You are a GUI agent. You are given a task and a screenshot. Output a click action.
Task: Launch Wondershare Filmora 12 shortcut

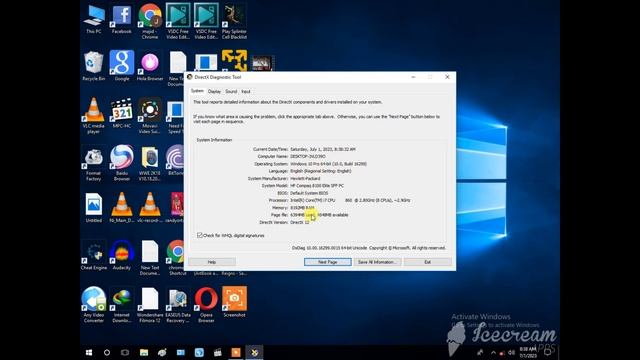(x=150, y=305)
